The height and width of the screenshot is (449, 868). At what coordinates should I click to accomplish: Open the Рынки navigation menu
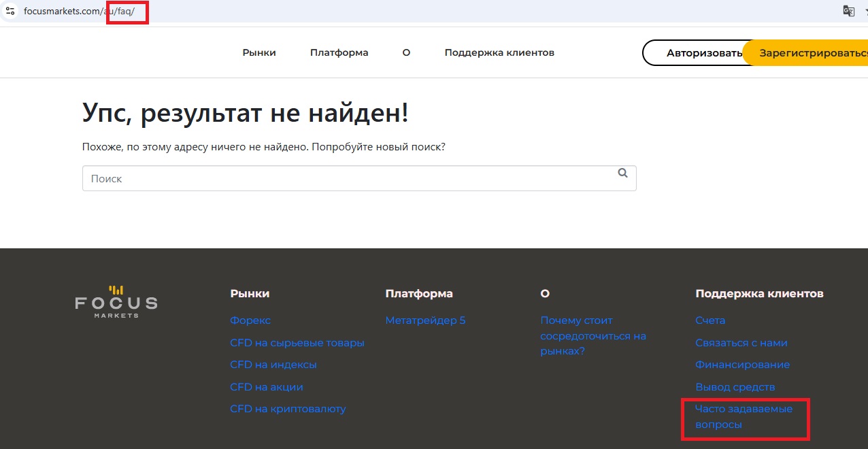(x=259, y=52)
